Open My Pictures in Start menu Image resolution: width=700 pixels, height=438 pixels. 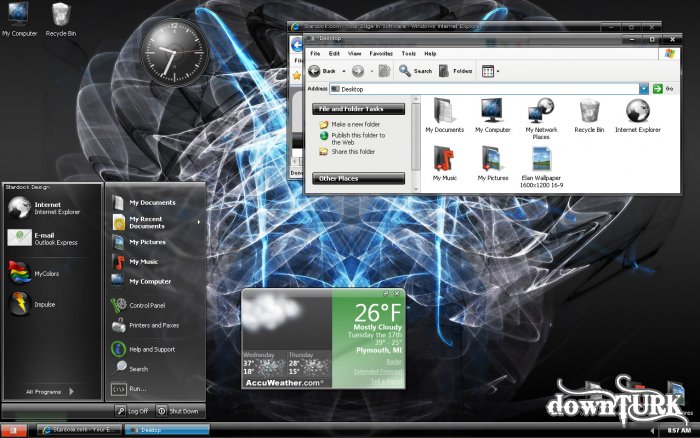pyautogui.click(x=139, y=242)
